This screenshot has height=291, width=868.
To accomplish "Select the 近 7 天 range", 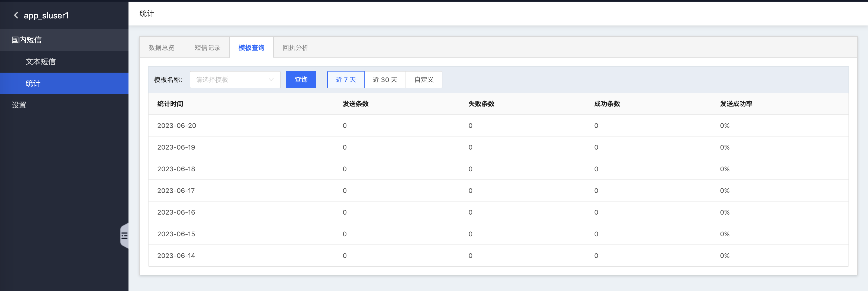I will (346, 79).
